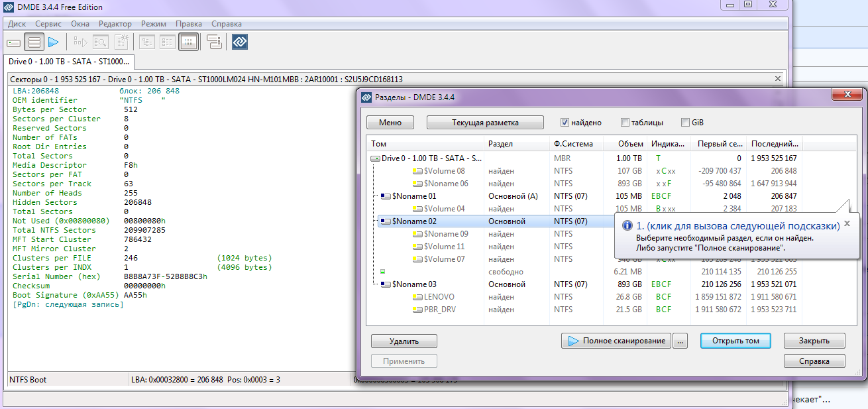Viewport: 868px width, 409px height.
Task: Enable the "таблицы" checkbox
Action: coord(625,123)
